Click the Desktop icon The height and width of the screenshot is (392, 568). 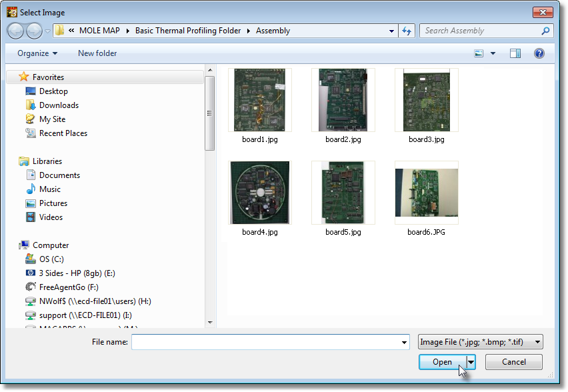click(x=31, y=91)
